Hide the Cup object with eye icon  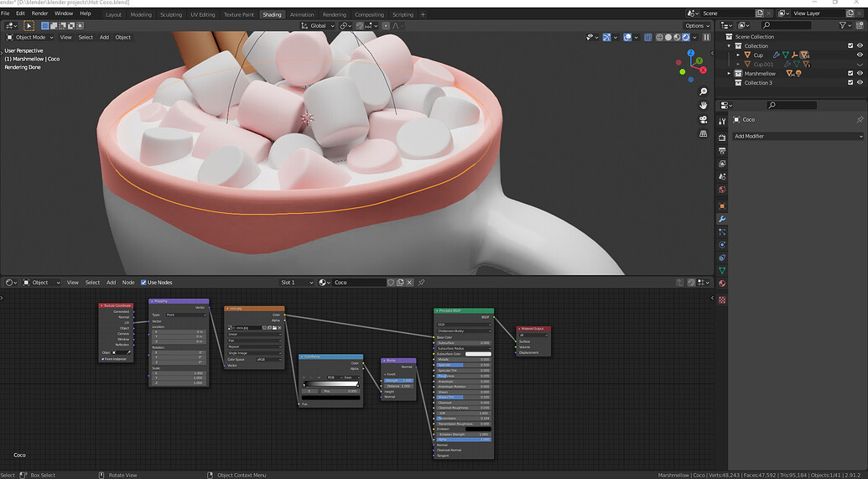(x=860, y=55)
